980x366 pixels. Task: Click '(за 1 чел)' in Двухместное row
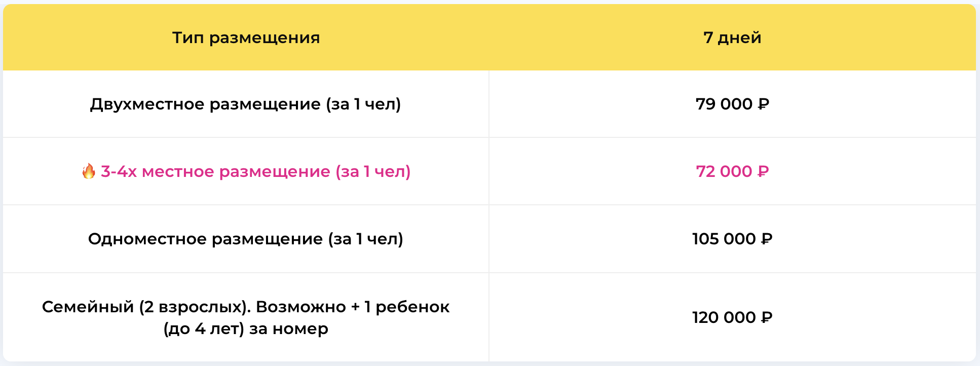point(363,104)
